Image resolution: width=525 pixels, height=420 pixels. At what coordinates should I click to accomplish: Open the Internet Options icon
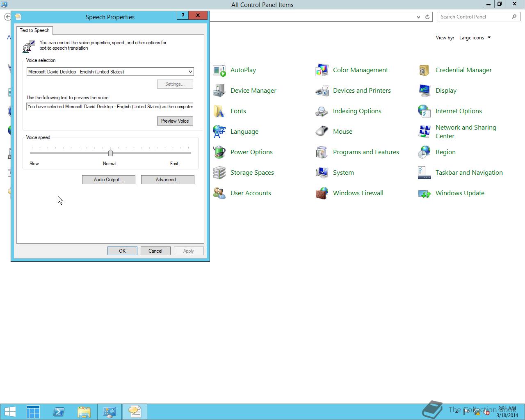coord(425,111)
